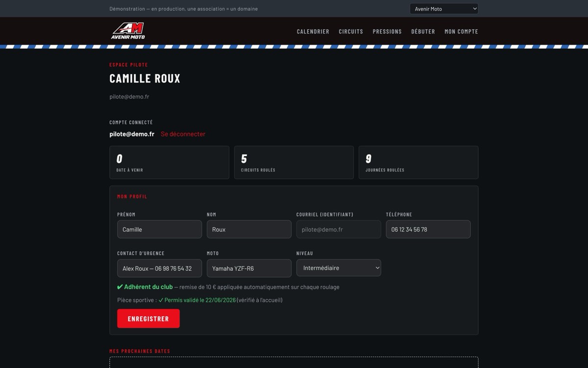
Task: Edit the Moto field
Action: click(249, 268)
